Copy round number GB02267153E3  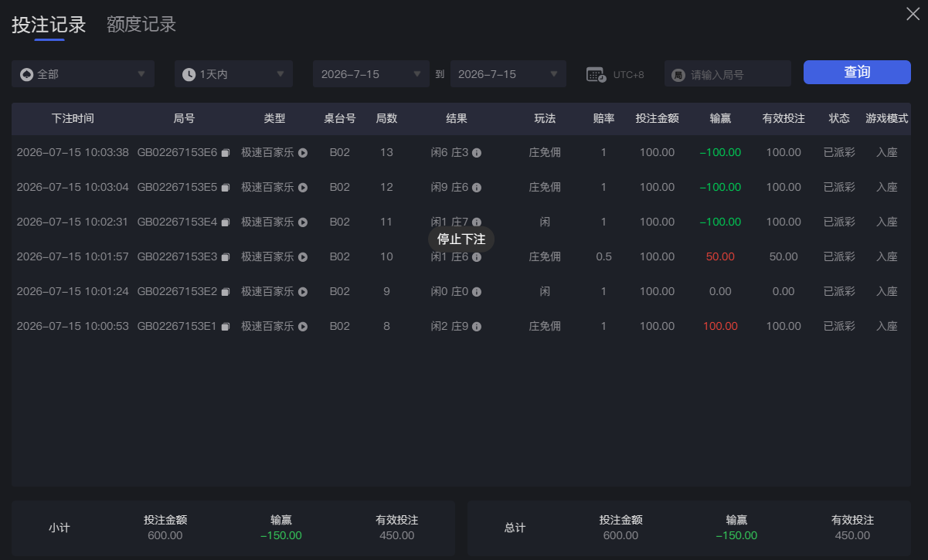[226, 257]
